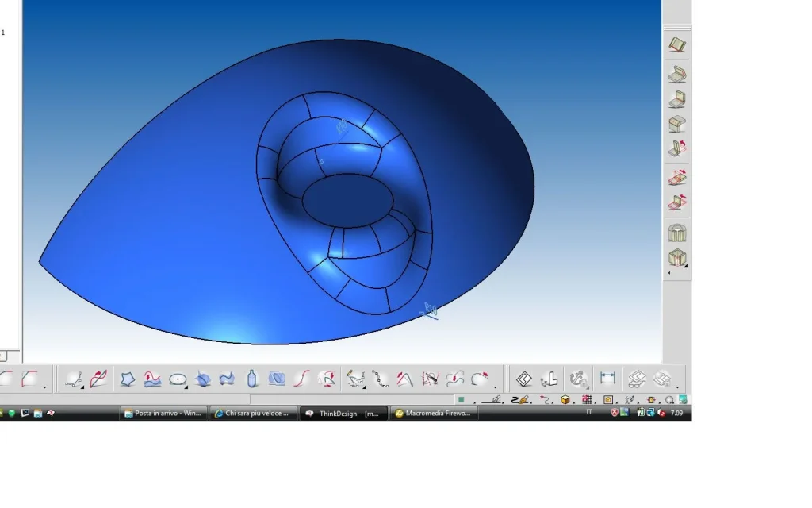Screen dimensions: 812x508
Task: Select the control-point curve tool
Action: pyautogui.click(x=74, y=379)
